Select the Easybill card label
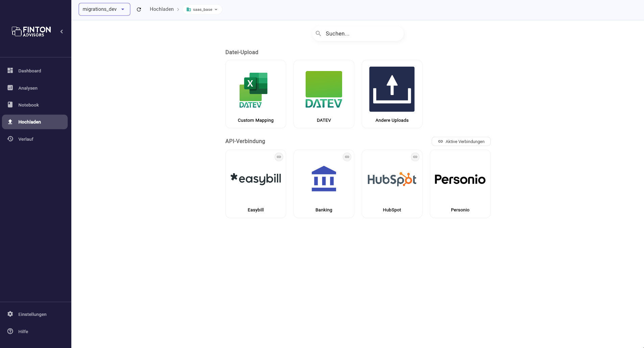644x348 pixels. coord(256,210)
